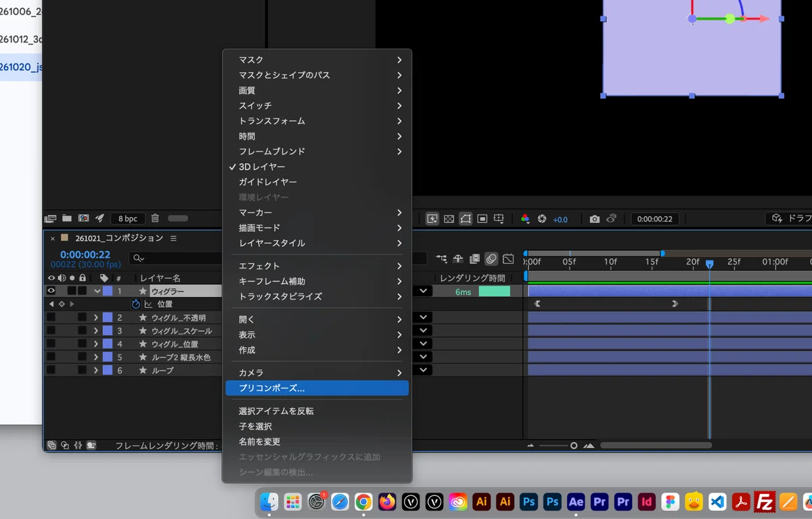Collapse the ウィグラー layer properties
This screenshot has height=519, width=812.
tap(97, 291)
